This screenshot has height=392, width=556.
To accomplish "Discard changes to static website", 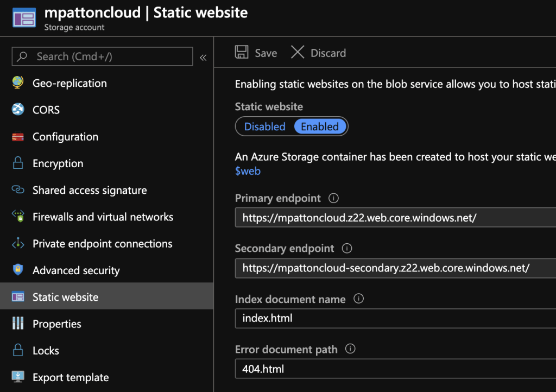I will (x=319, y=53).
